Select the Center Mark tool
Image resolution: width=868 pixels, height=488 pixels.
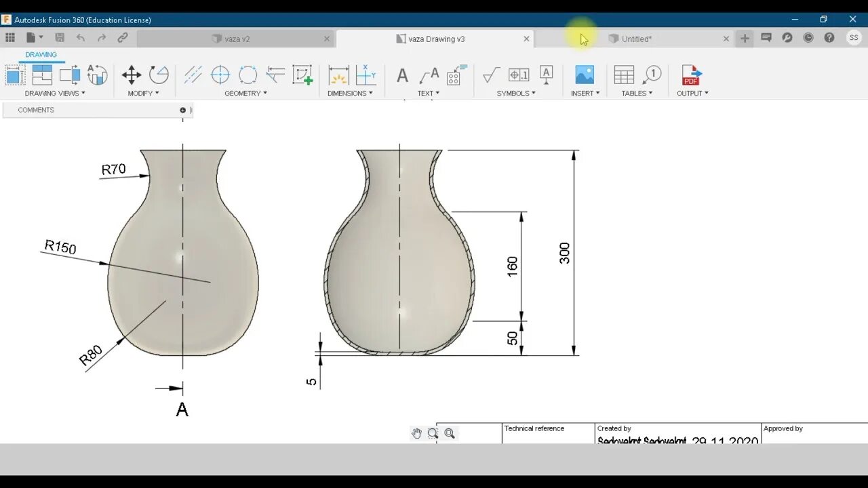click(x=220, y=75)
